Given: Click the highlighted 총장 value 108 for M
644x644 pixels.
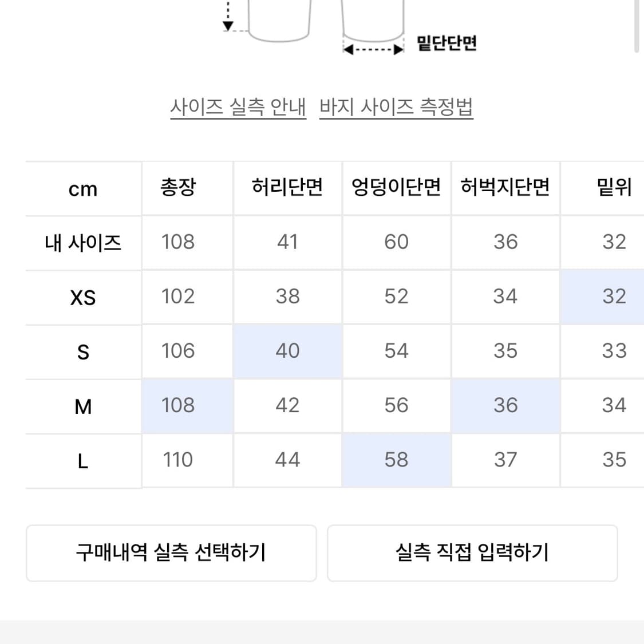Looking at the screenshot, I should click(x=178, y=405).
